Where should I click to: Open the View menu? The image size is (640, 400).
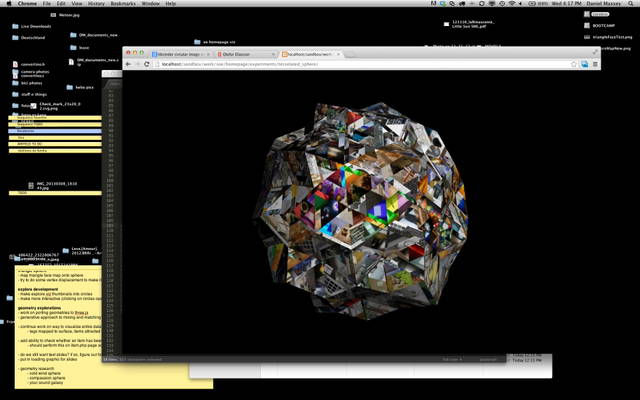[x=77, y=3]
